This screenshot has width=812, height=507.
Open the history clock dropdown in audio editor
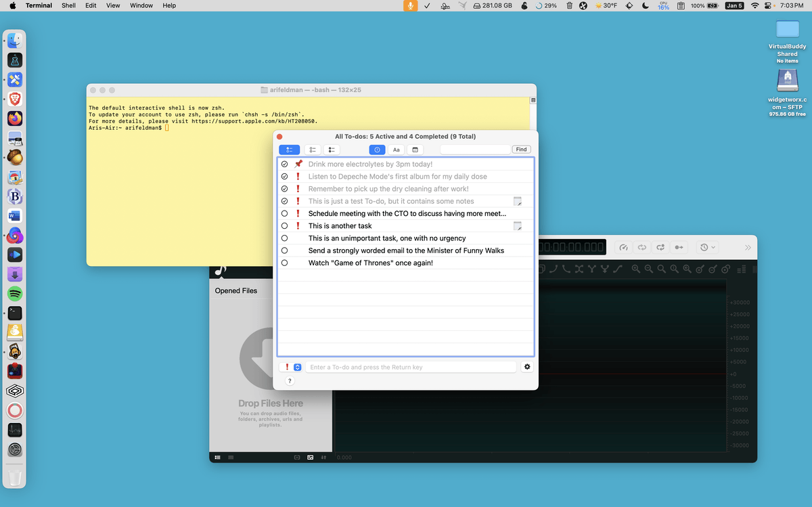[708, 247]
